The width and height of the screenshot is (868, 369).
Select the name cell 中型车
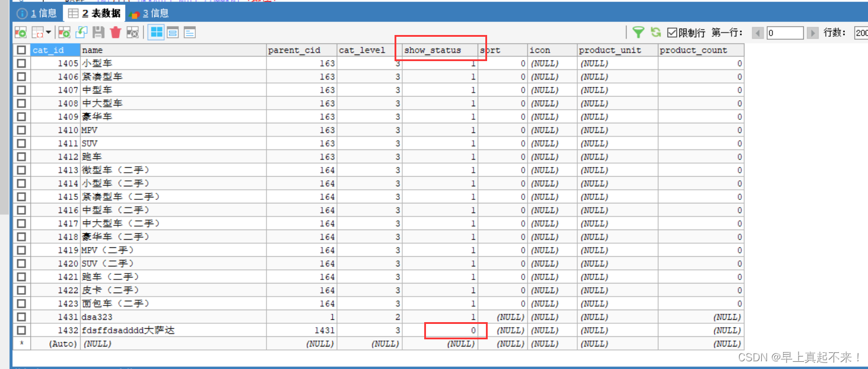(x=173, y=90)
